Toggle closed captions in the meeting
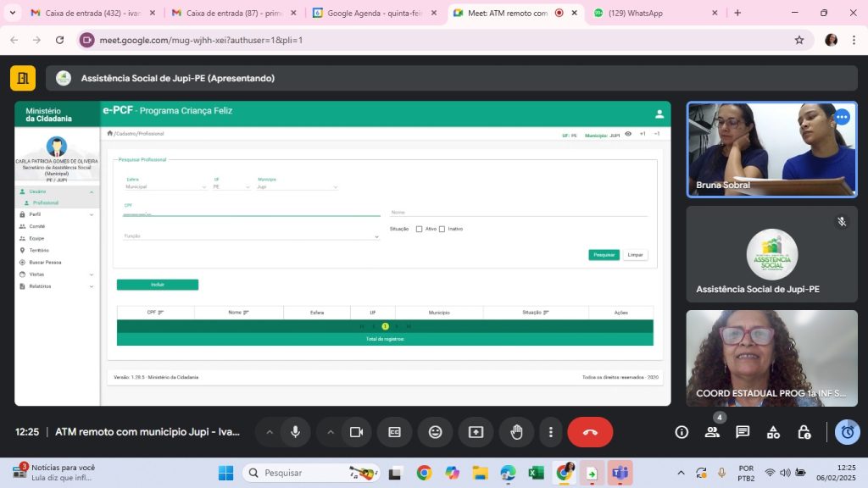The image size is (868, 488). 394,432
